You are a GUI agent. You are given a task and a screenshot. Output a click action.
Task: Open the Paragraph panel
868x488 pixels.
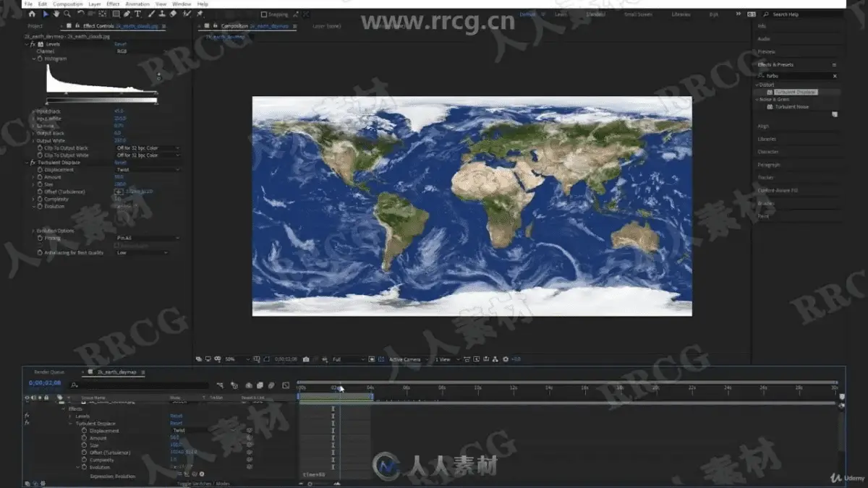(769, 165)
